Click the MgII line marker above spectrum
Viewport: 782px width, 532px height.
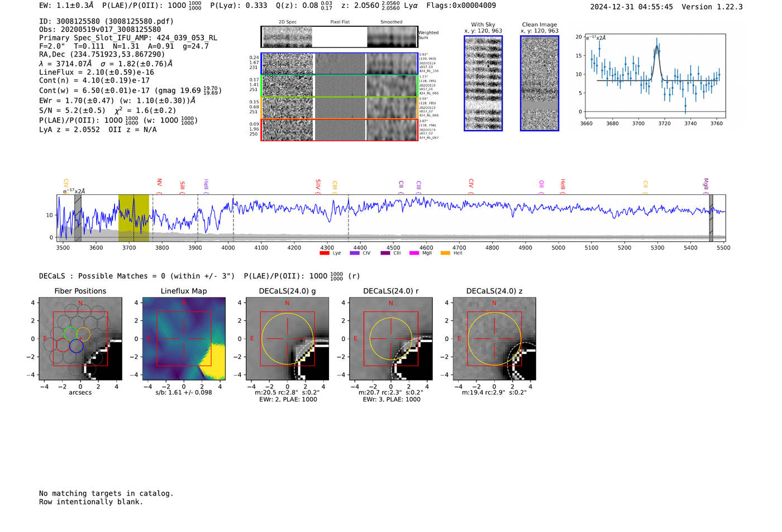click(x=705, y=184)
